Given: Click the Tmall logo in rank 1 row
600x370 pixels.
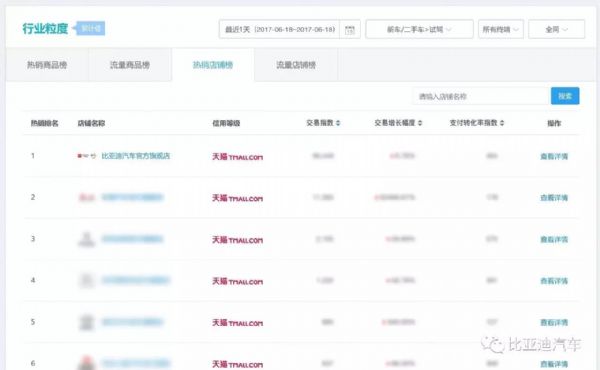Looking at the screenshot, I should coord(238,156).
